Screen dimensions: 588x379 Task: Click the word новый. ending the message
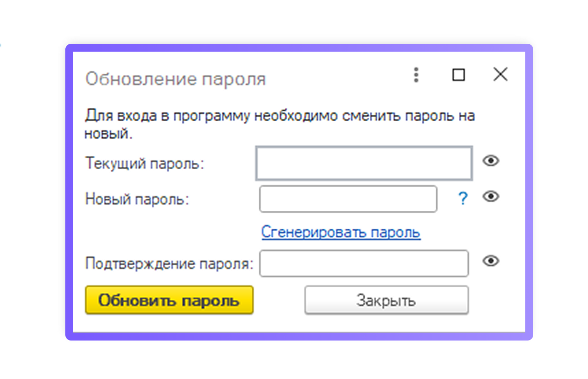pos(108,133)
